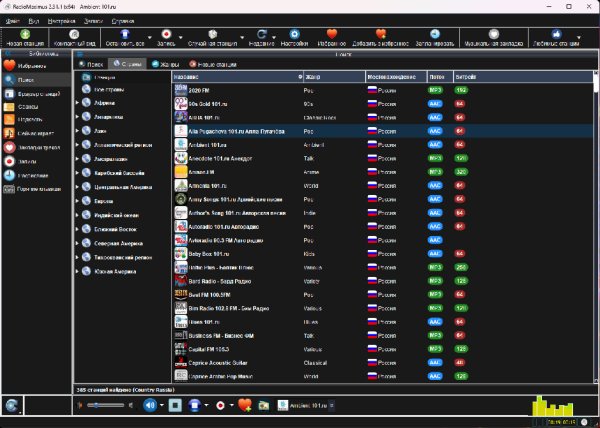Viewport: 600px width, 428px height.
Task: Open Браузер станций in the sidebar
Action: click(x=36, y=94)
